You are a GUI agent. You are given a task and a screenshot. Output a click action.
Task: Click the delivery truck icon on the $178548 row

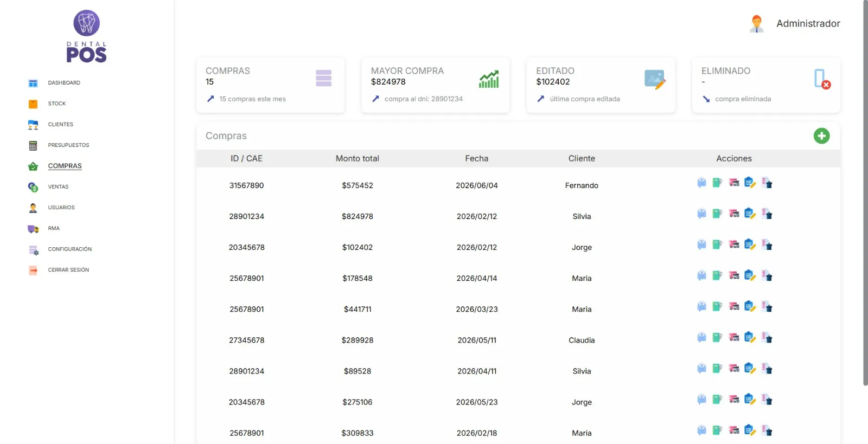pyautogui.click(x=734, y=275)
